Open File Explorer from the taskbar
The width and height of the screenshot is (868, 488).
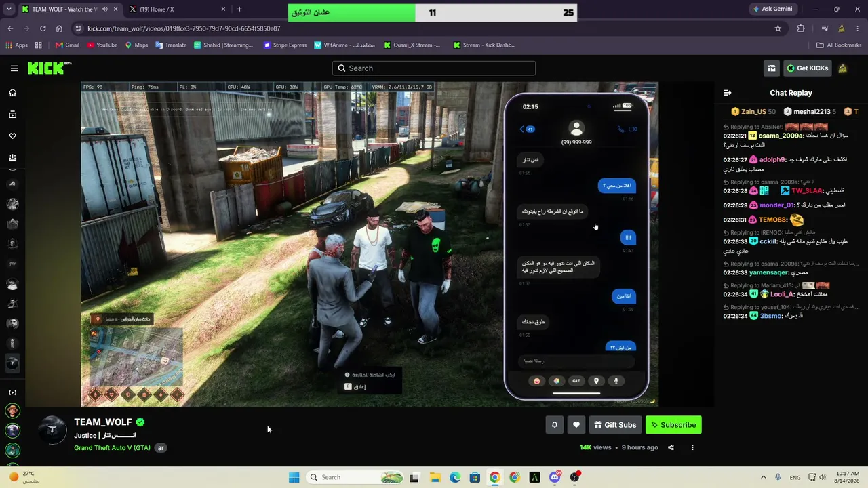[x=435, y=477]
